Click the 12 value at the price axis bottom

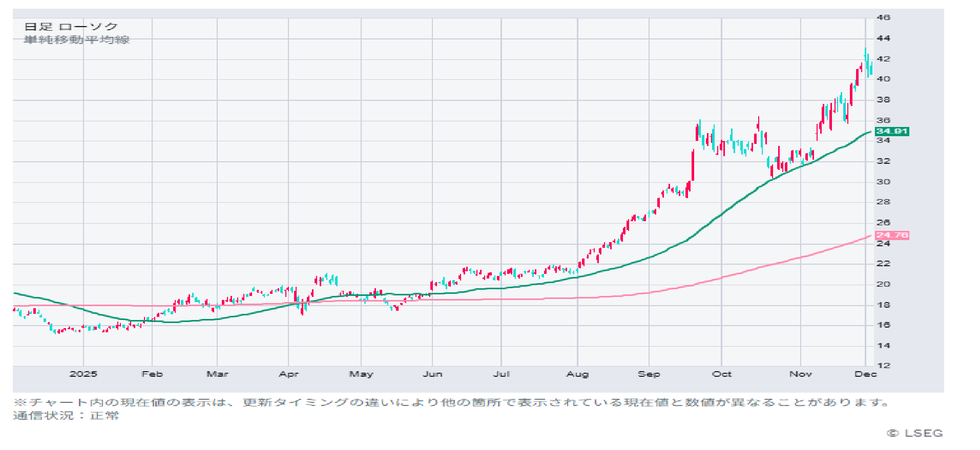click(x=883, y=366)
